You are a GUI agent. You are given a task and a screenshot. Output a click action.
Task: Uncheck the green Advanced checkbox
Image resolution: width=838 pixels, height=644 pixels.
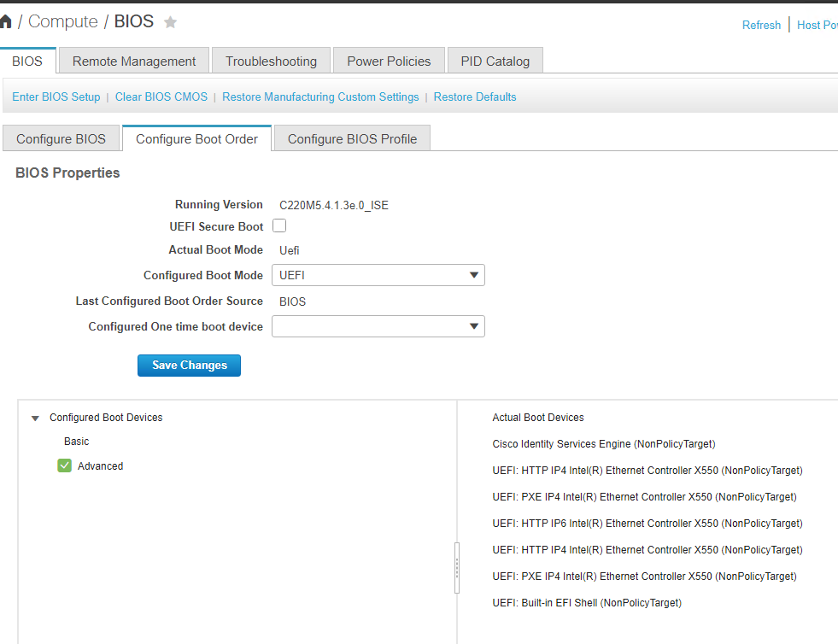(x=65, y=465)
